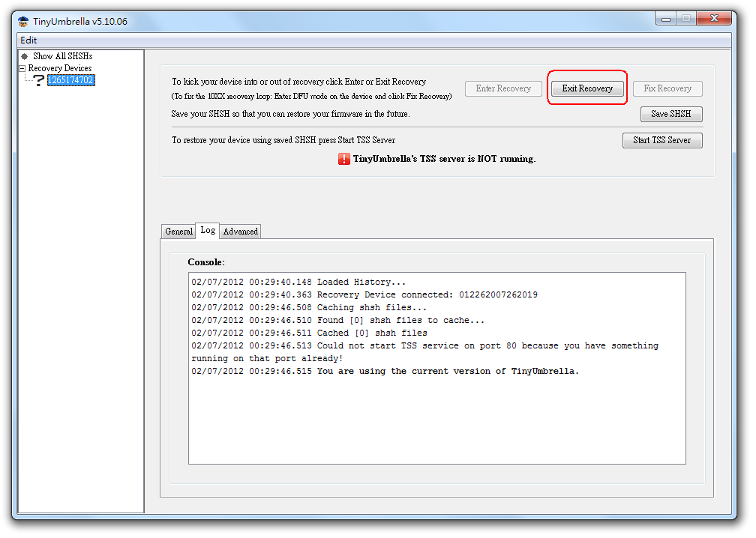The image size is (756, 538).
Task: Click the 'To kick your device into' instruction text
Action: click(x=299, y=82)
